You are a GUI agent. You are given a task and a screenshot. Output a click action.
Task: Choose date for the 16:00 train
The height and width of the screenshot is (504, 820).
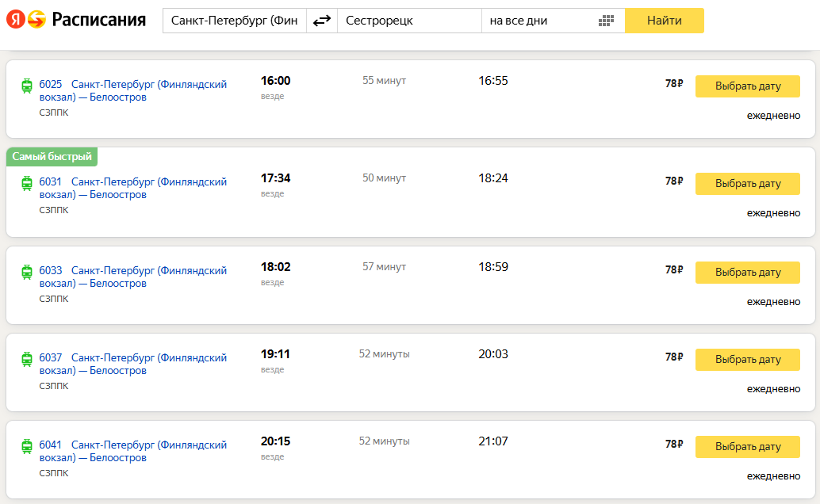pos(748,86)
